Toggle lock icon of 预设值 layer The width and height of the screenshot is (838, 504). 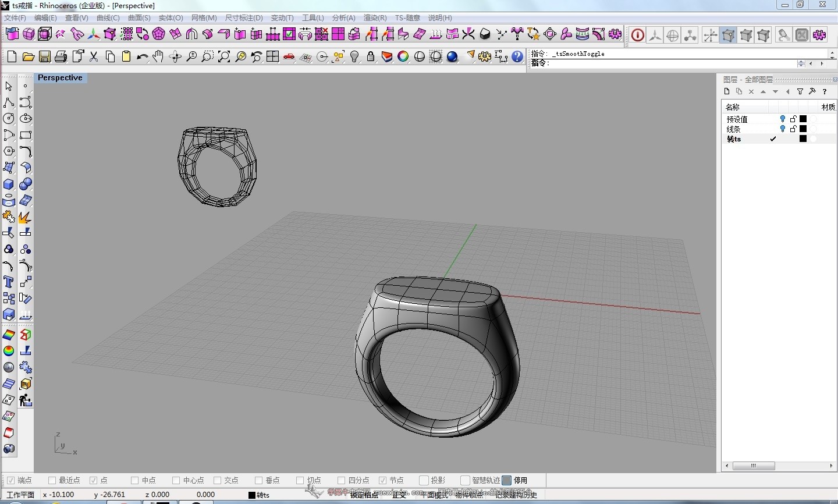coord(793,119)
